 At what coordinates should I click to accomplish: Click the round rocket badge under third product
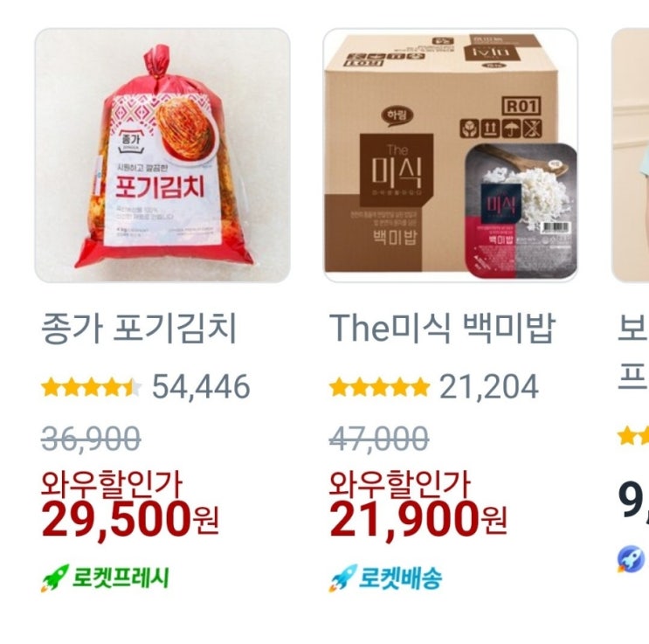tap(632, 559)
